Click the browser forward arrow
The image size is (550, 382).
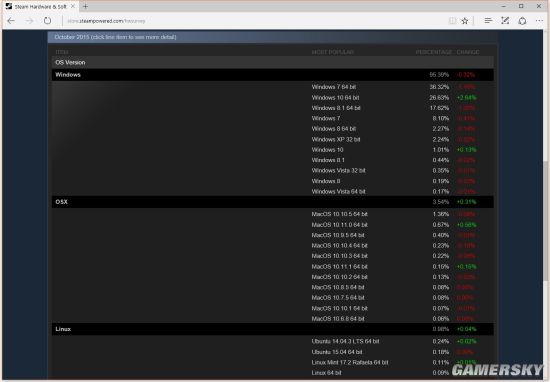[x=29, y=21]
